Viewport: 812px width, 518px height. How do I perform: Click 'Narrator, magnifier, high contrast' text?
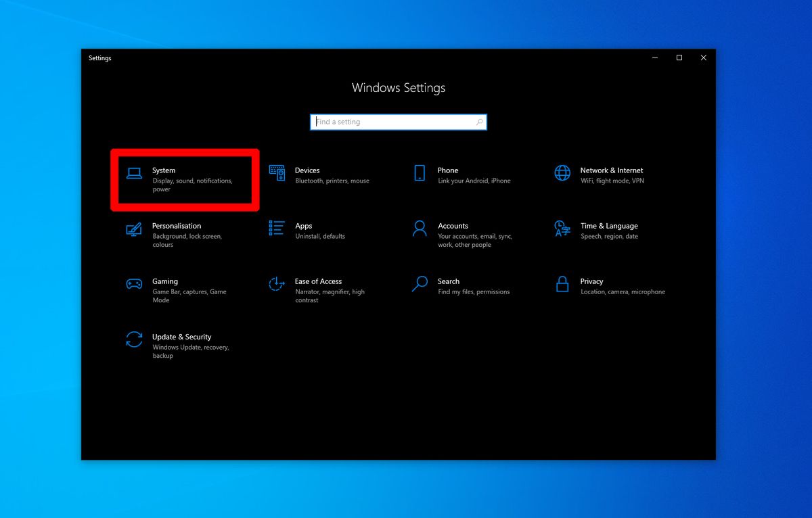pos(330,296)
